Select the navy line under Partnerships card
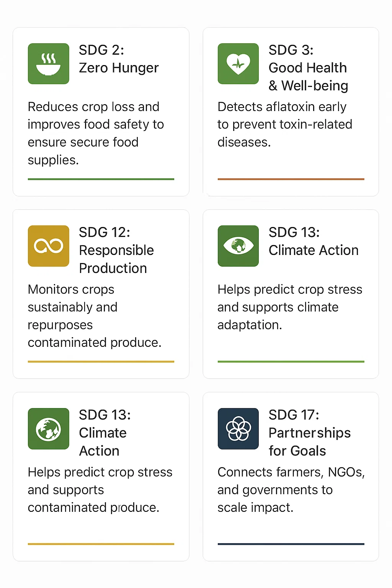The width and height of the screenshot is (392, 588). click(291, 544)
